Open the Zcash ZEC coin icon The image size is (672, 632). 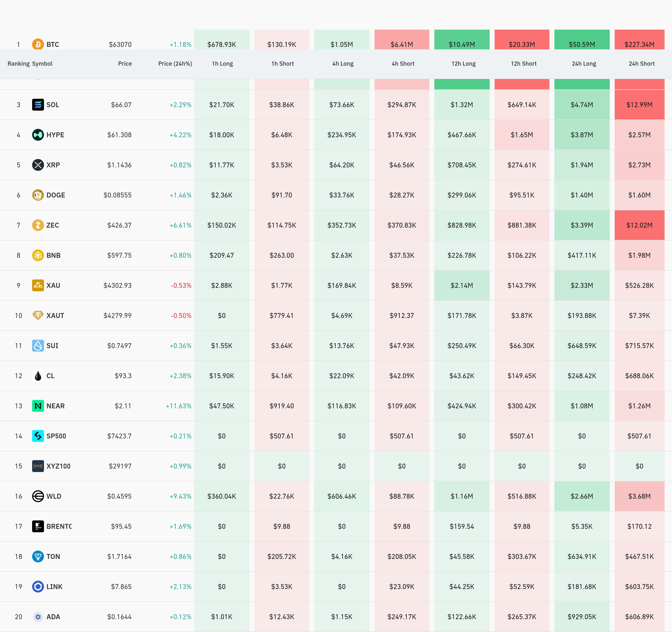(38, 225)
